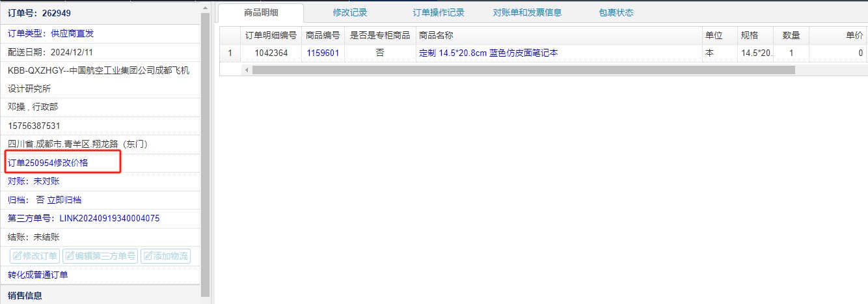Viewport: 868px width, 304px height.
Task: Click the 编辑第三方单号 button
Action: (x=100, y=256)
